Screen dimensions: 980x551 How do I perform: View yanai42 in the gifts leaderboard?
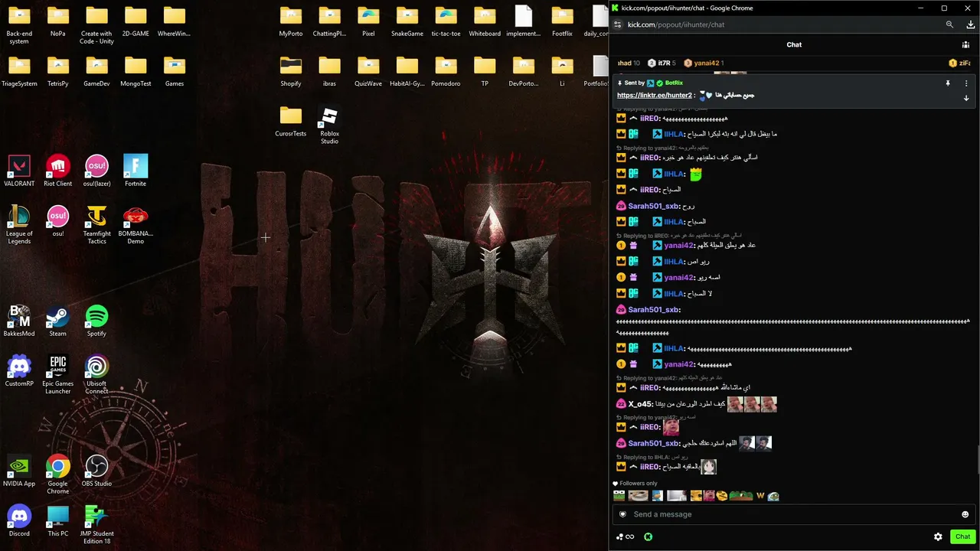click(704, 64)
